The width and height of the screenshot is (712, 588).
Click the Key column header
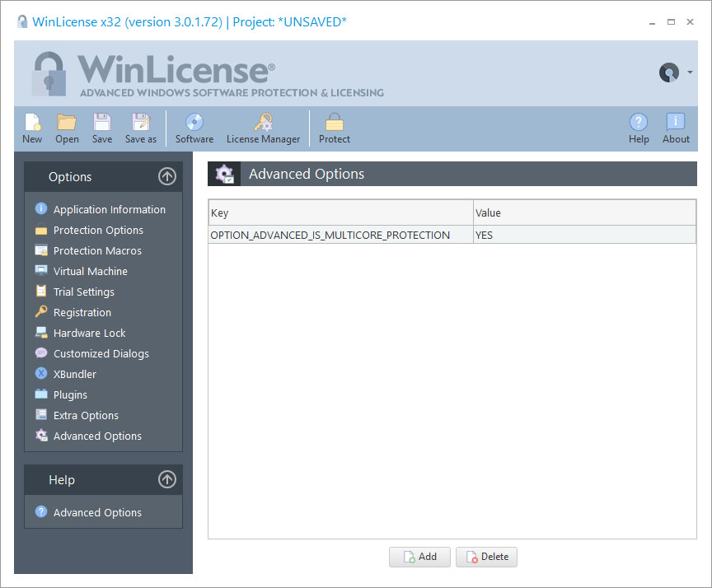point(340,212)
